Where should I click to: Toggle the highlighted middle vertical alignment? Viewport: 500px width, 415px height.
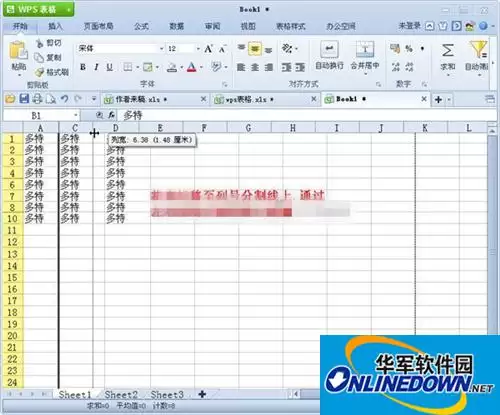coord(255,49)
